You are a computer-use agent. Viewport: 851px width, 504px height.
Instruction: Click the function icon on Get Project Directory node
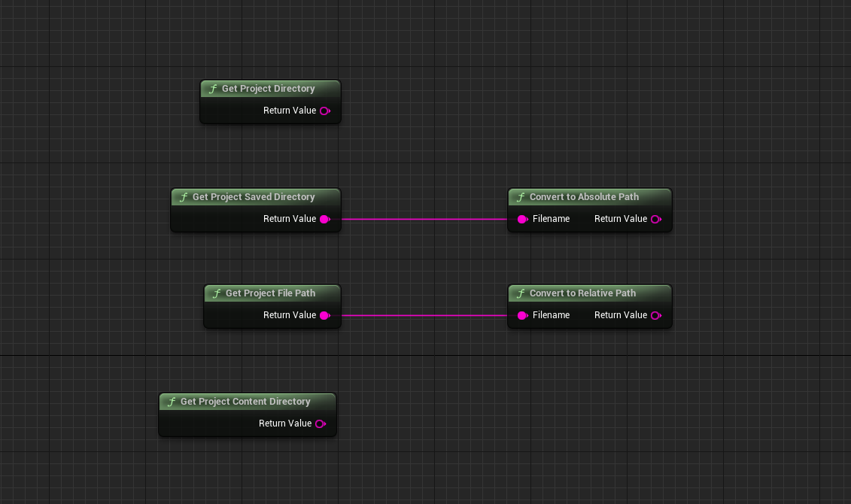[x=213, y=89]
